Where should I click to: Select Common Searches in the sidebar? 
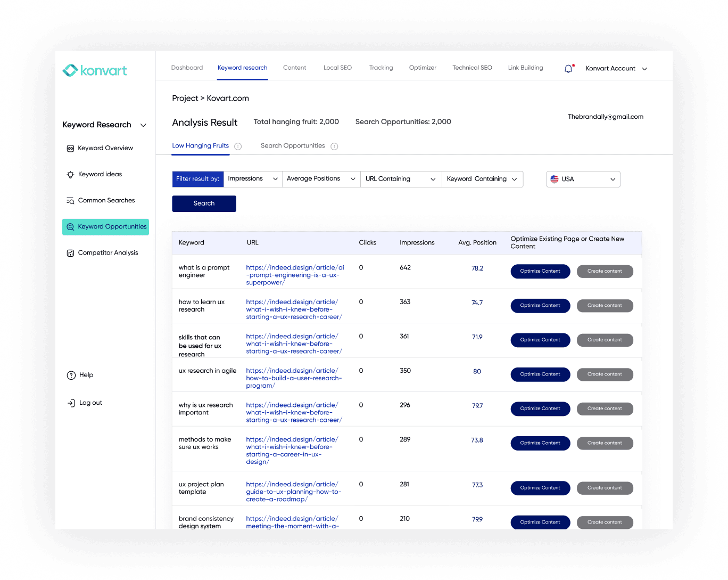tap(71, 200)
